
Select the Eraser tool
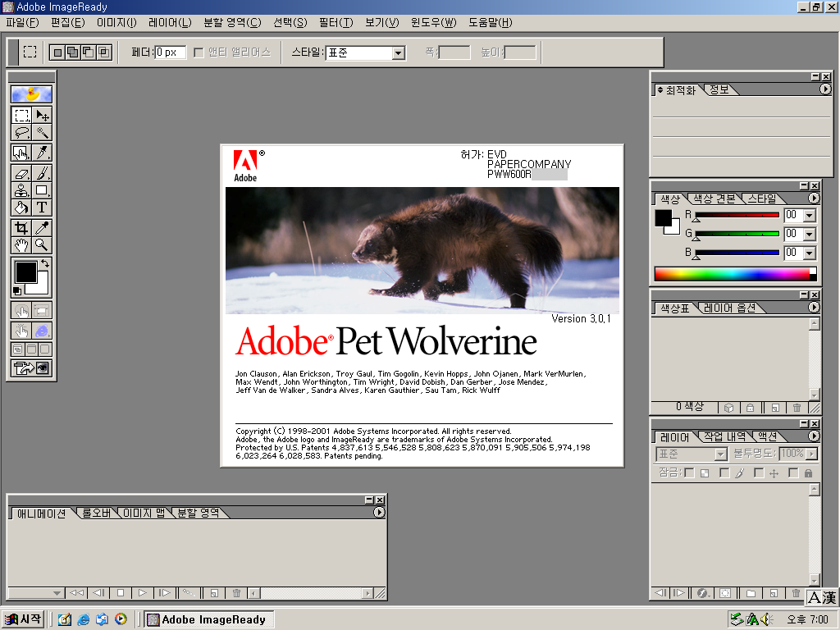click(21, 173)
